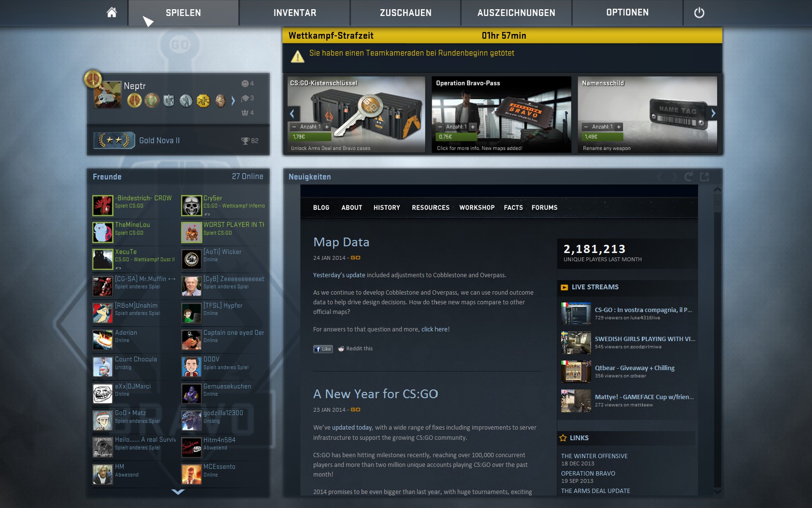
Task: Click the crown leader commendation icon
Action: click(x=245, y=113)
